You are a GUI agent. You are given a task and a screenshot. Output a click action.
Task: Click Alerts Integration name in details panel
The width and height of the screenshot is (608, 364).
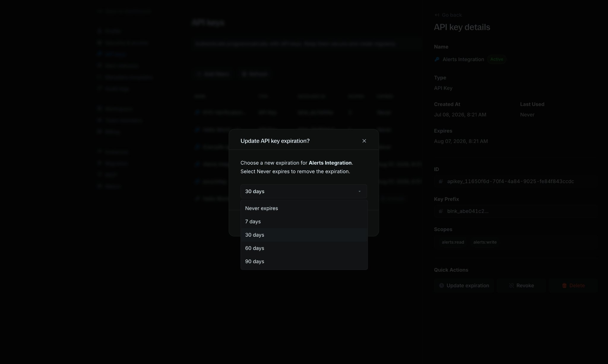pyautogui.click(x=463, y=59)
